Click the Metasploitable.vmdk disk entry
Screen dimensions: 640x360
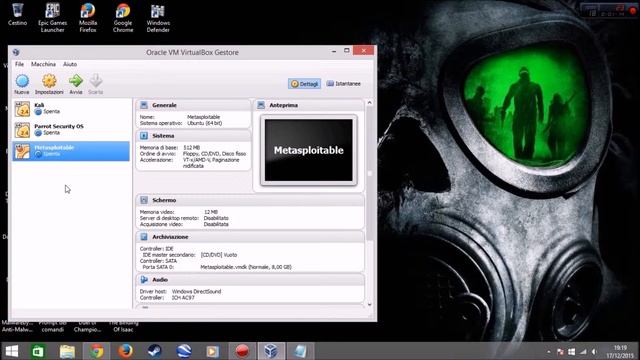pos(246,267)
